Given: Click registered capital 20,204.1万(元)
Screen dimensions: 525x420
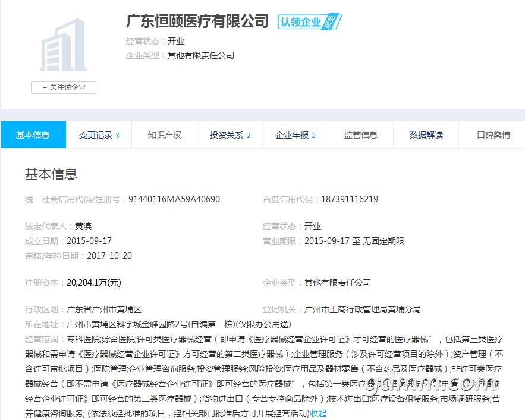Looking at the screenshot, I should pyautogui.click(x=94, y=283).
